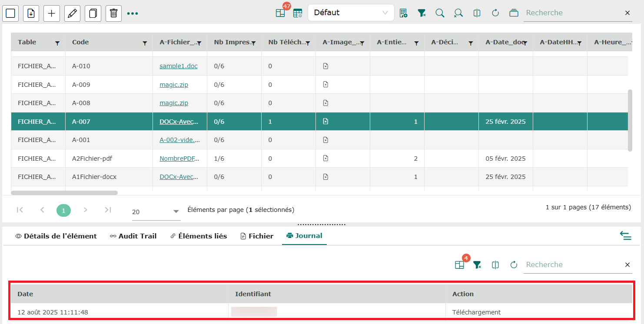Open the NombrePDF file link in A2Fichier-pdf row
644x324 pixels.
179,159
